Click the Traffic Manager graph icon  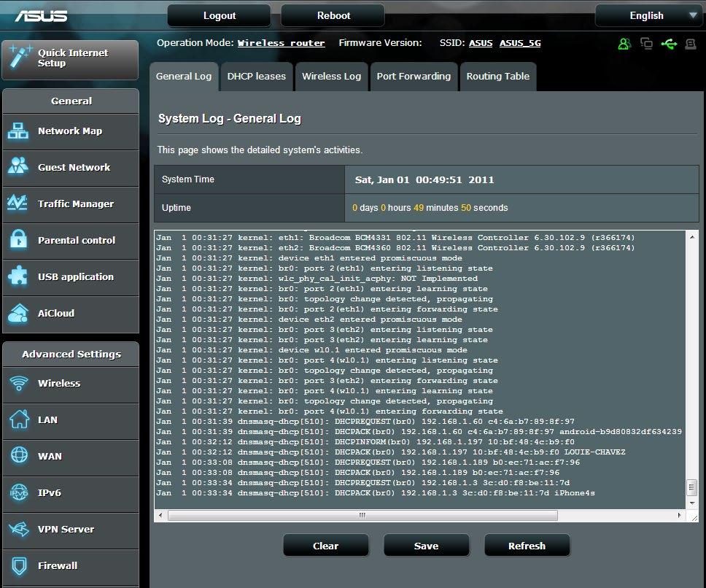[x=18, y=203]
